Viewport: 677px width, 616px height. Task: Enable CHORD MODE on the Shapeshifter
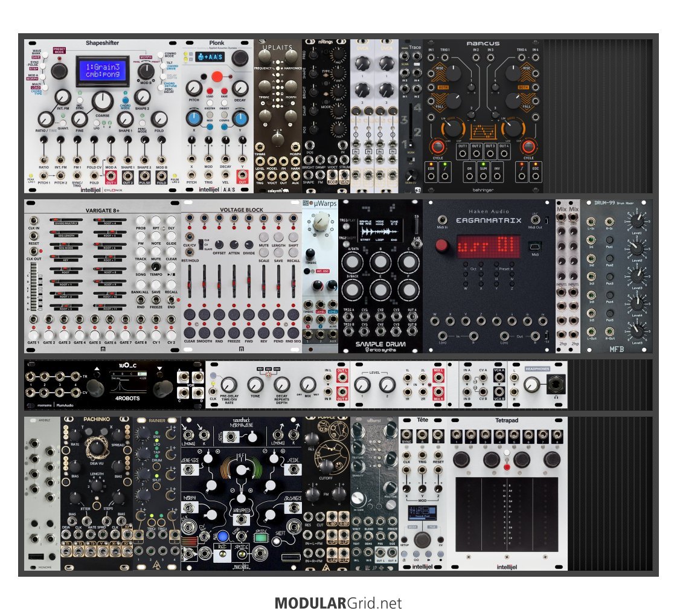point(125,100)
